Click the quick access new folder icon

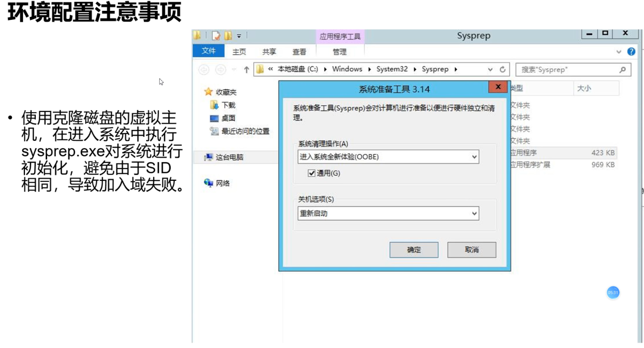point(228,36)
